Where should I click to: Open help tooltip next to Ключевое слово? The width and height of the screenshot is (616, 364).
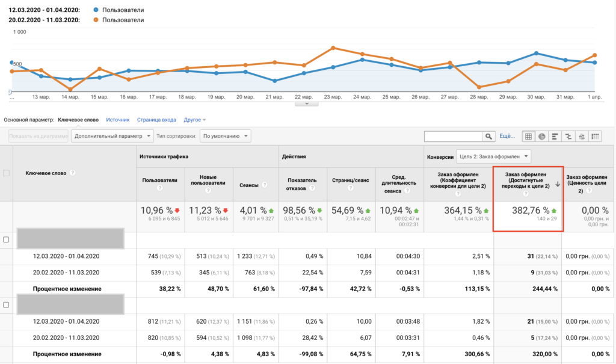[72, 173]
